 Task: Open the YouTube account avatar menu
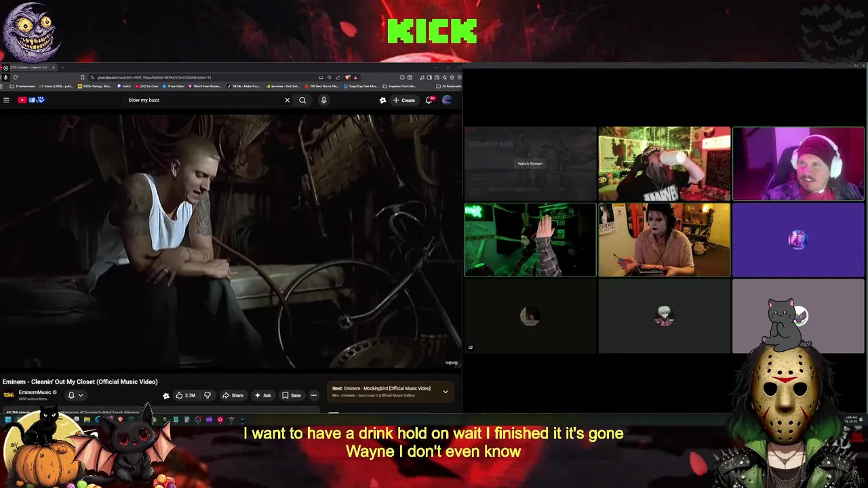[447, 100]
